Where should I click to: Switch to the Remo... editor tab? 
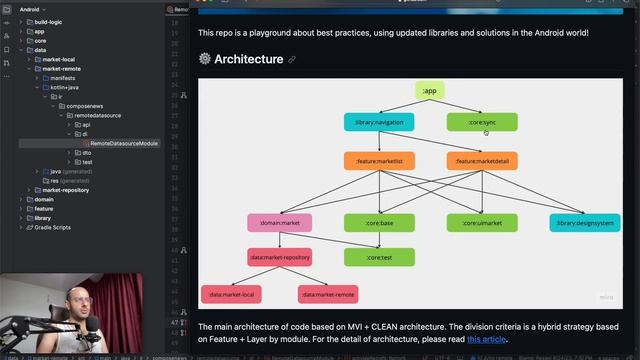pos(178,9)
